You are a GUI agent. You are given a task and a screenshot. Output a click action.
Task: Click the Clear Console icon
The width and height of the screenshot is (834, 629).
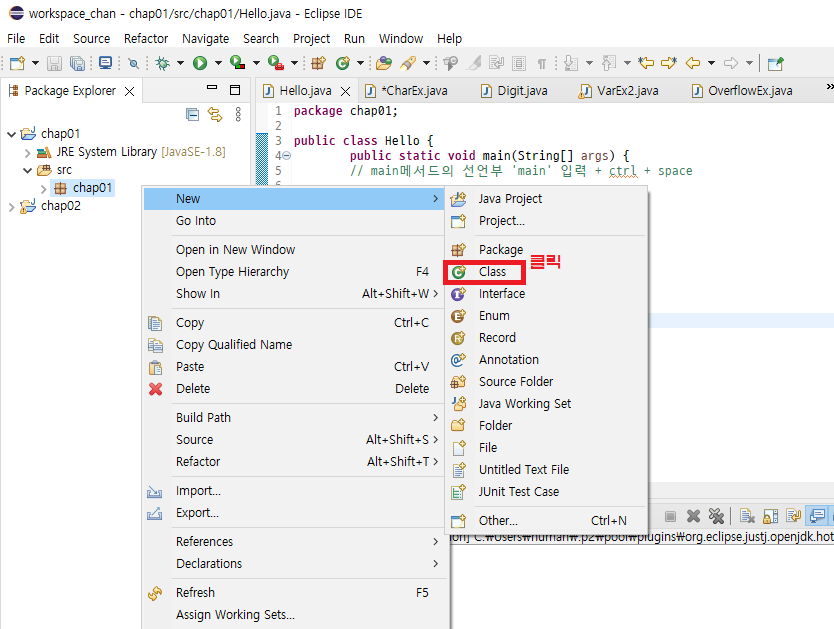click(747, 516)
